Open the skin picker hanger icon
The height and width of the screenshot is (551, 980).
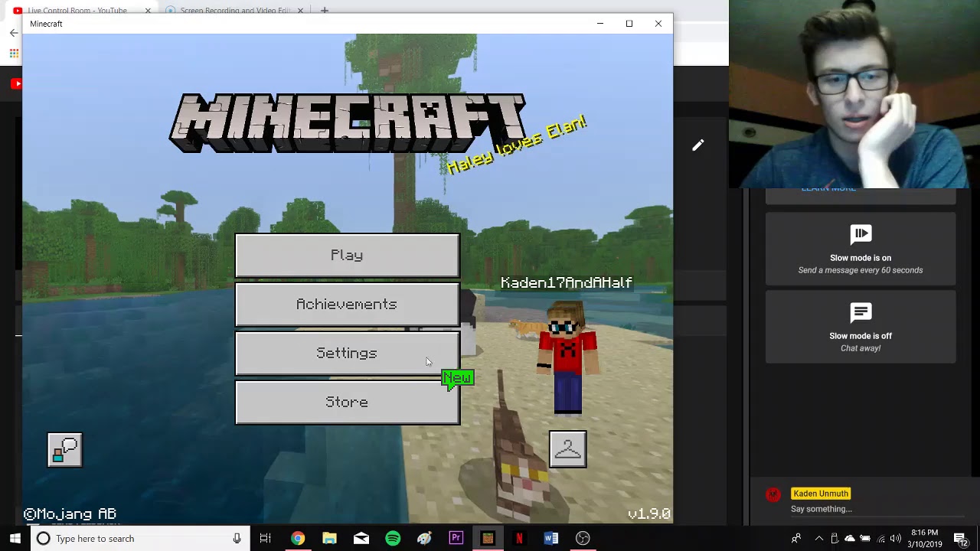tap(567, 449)
